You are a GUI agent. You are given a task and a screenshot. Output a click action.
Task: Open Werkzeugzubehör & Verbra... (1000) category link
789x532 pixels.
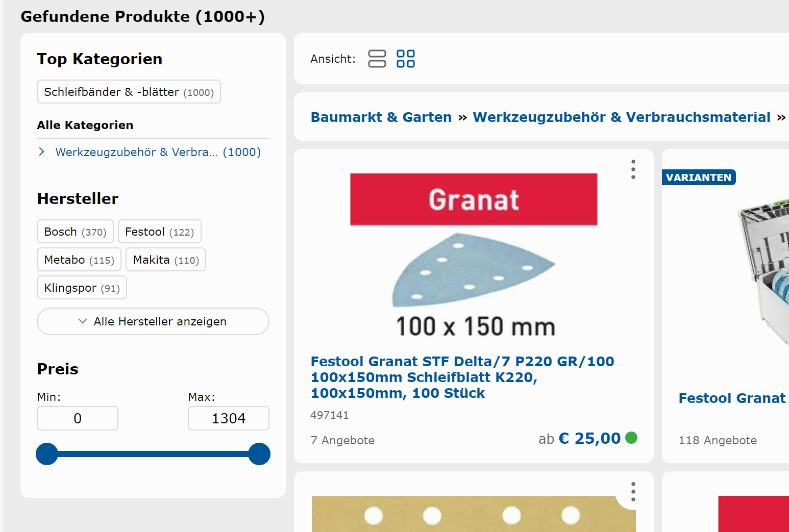click(x=158, y=152)
